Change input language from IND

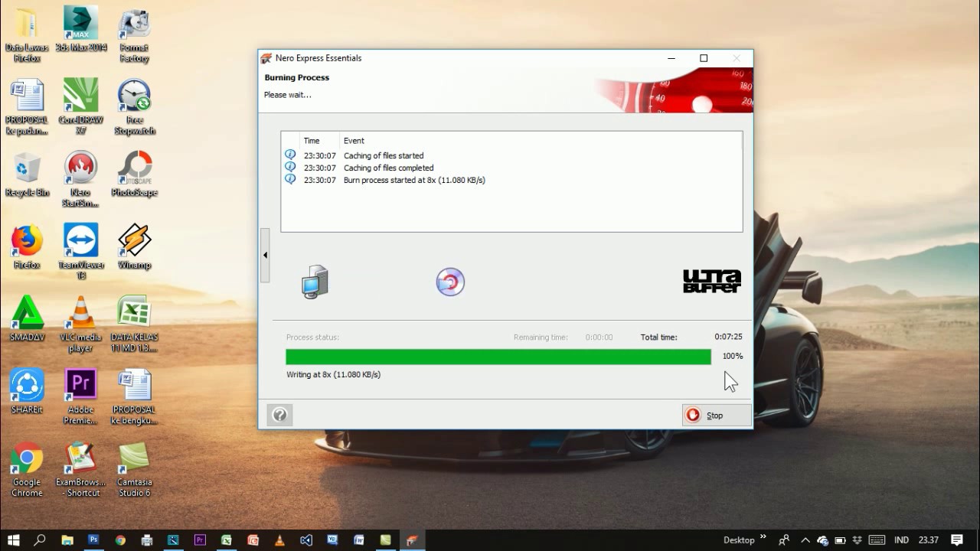tap(902, 540)
